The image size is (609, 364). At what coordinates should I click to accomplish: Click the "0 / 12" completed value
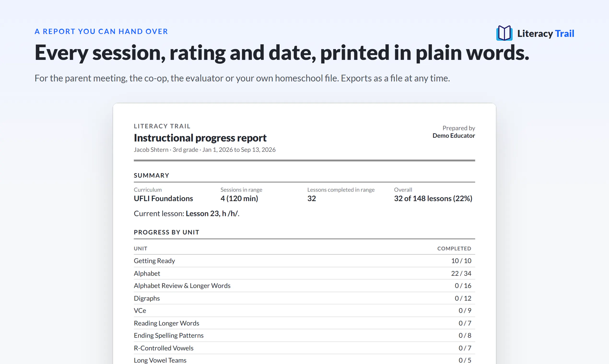(x=463, y=298)
